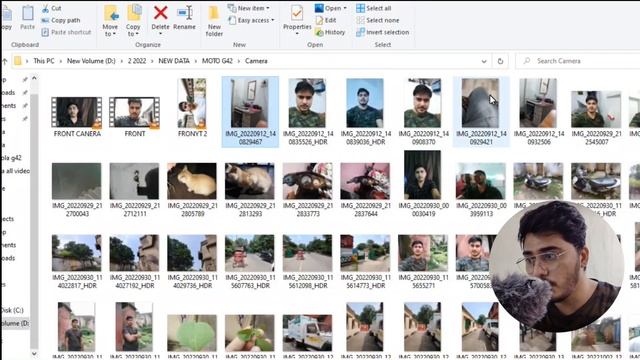Select the FRONT video file
Image resolution: width=640 pixels, height=360 pixels.
coord(135,117)
